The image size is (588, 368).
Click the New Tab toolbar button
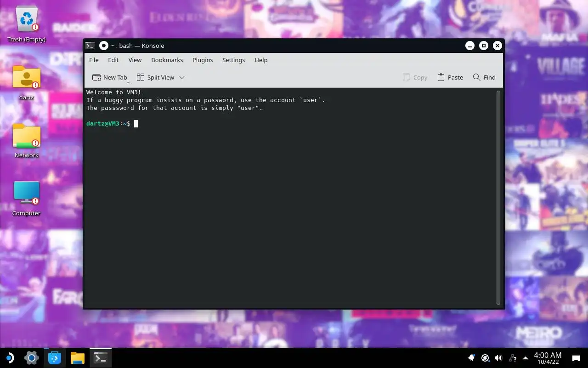110,77
